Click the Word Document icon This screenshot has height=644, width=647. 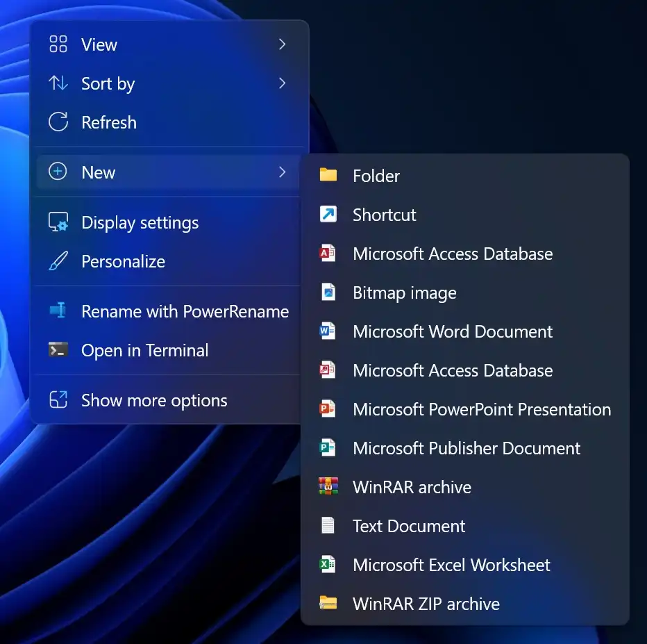pos(328,331)
